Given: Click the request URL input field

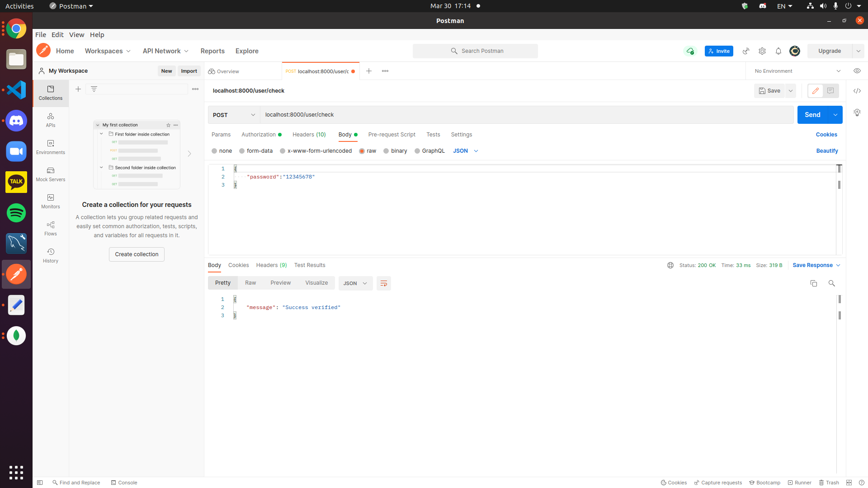Looking at the screenshot, I should (527, 115).
